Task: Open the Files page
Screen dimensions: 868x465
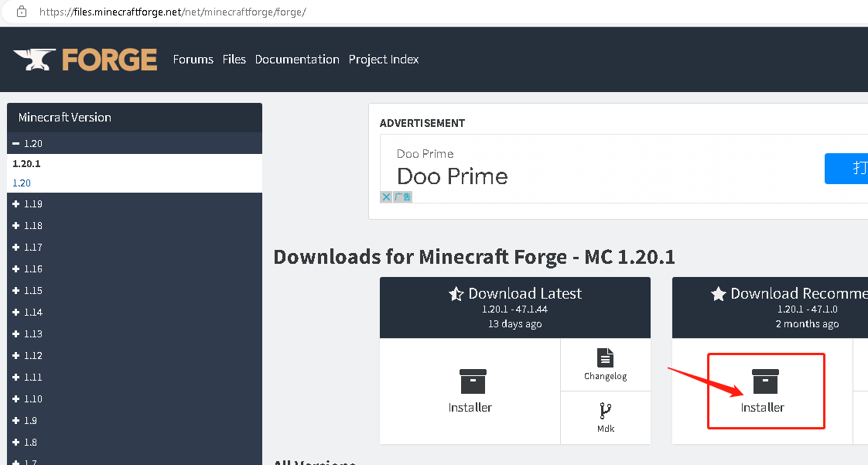Action: (234, 60)
